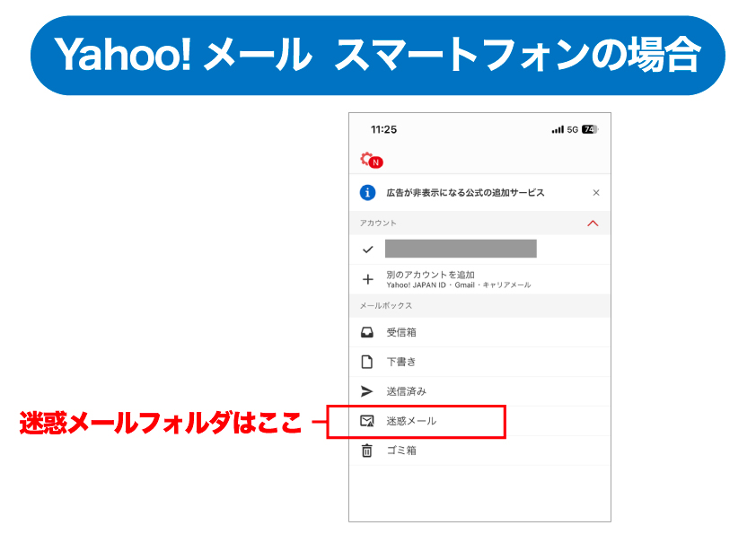
Task: Open settings via the red gear icon
Action: click(367, 159)
